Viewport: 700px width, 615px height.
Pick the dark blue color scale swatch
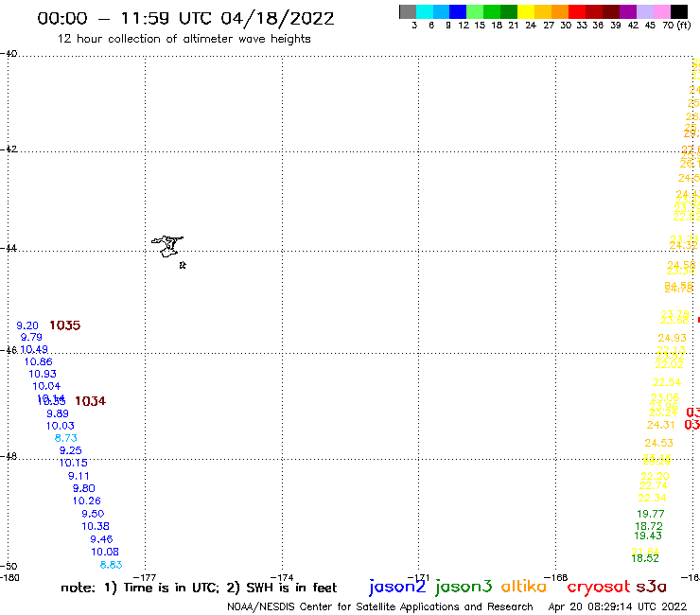(x=459, y=11)
